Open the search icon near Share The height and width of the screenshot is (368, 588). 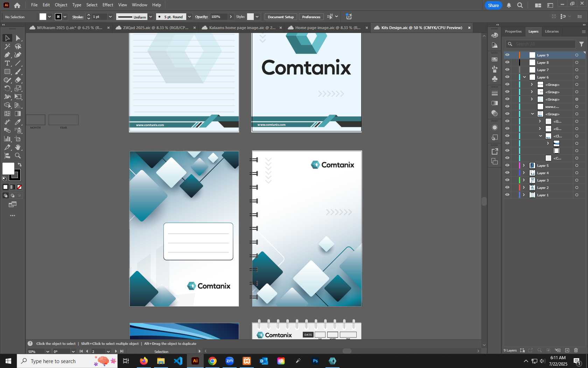pyautogui.click(x=520, y=5)
